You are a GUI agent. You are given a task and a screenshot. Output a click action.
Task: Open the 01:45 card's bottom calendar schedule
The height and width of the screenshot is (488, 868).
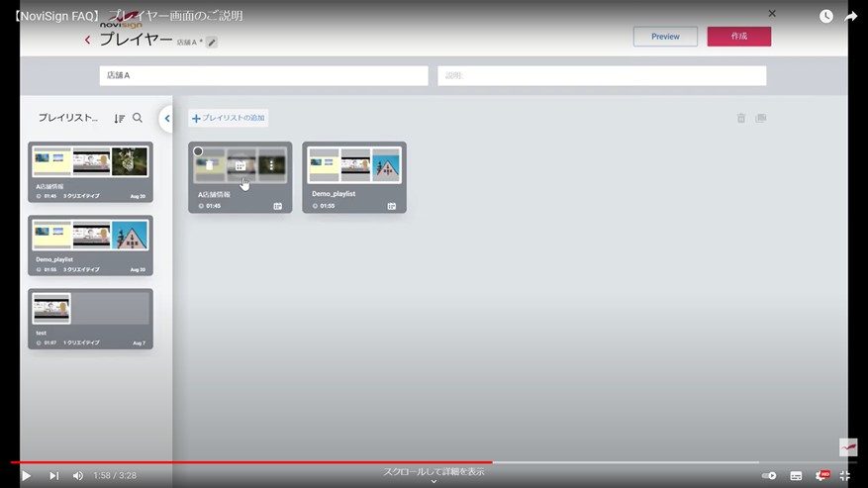point(277,206)
